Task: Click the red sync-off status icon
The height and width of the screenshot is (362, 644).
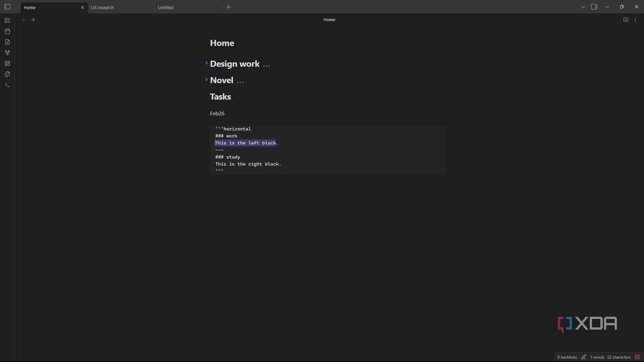Action: 637,357
